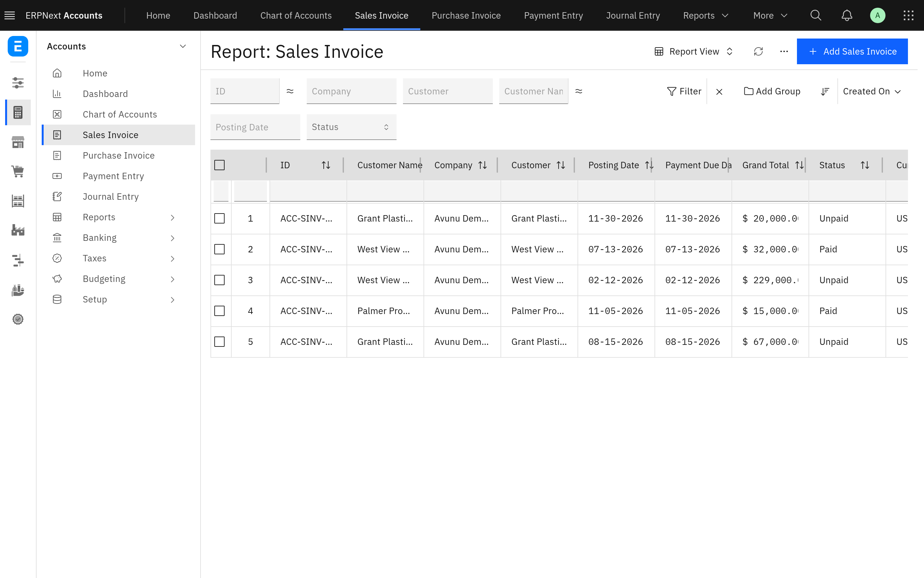The height and width of the screenshot is (578, 924).
Task: Open the settings sliders rail icon
Action: click(x=18, y=83)
